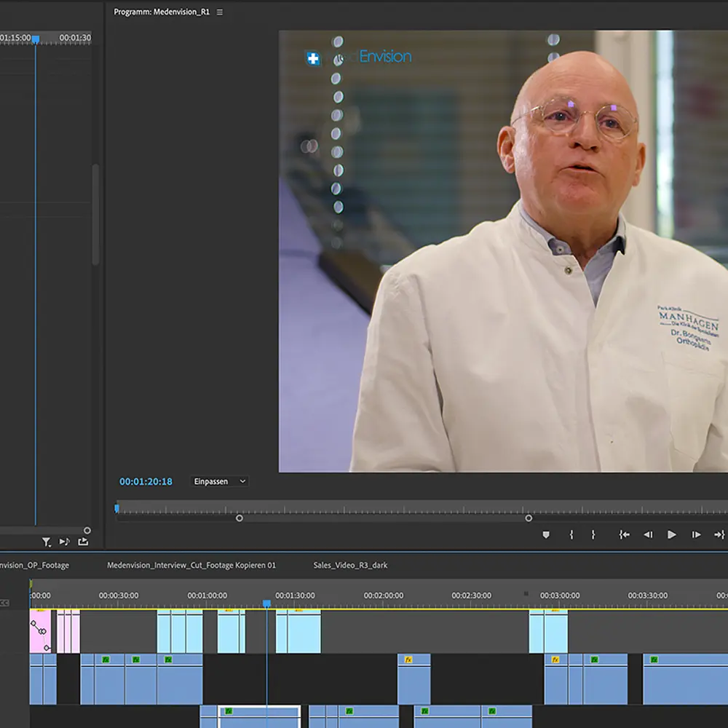Screen dimensions: 728x728
Task: Select the blue playhead marker on the timeline ruler
Action: (266, 603)
